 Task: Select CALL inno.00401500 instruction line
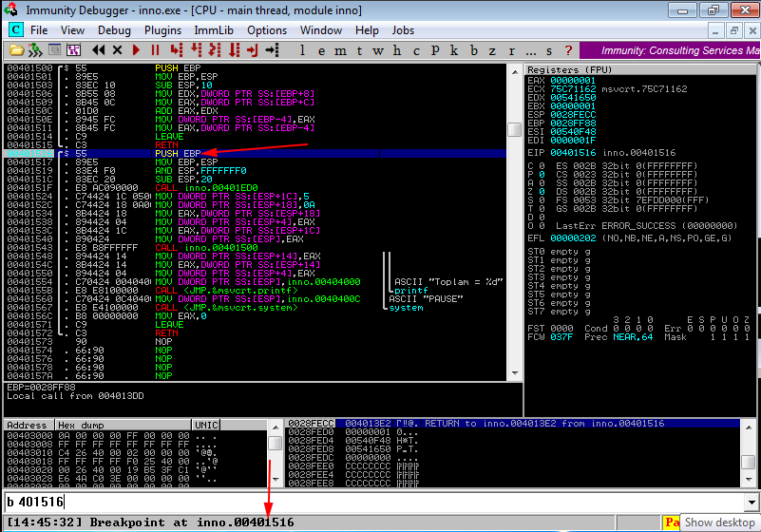click(255, 248)
